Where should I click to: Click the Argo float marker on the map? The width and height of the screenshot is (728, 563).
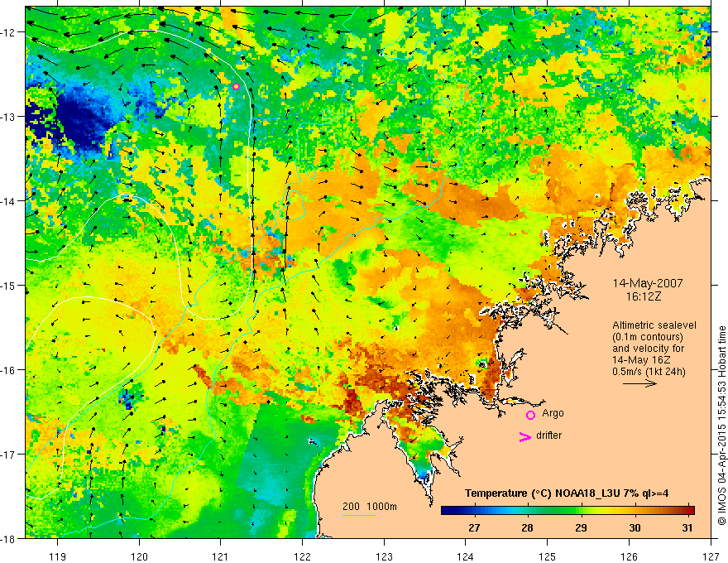point(236,86)
